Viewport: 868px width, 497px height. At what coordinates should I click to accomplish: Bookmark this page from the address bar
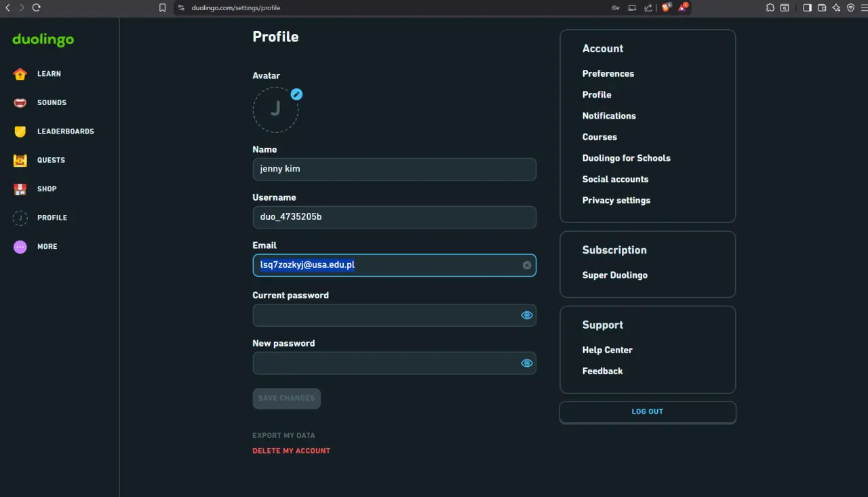pyautogui.click(x=162, y=7)
